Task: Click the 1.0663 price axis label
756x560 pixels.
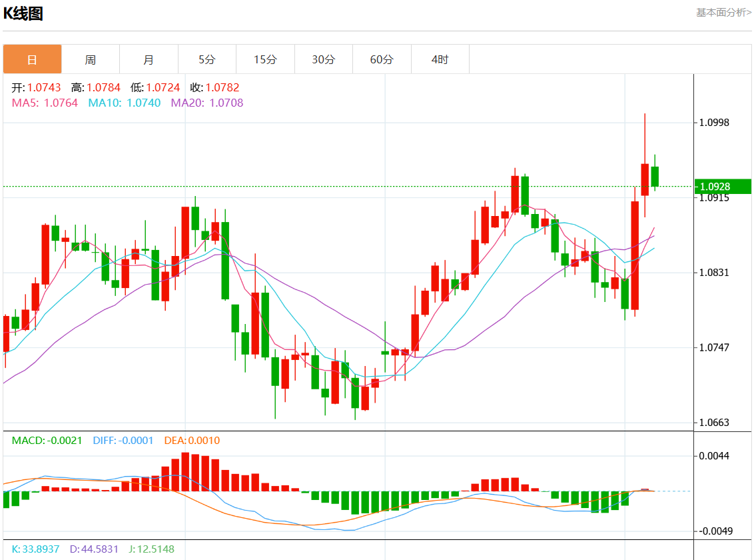Action: pyautogui.click(x=714, y=423)
